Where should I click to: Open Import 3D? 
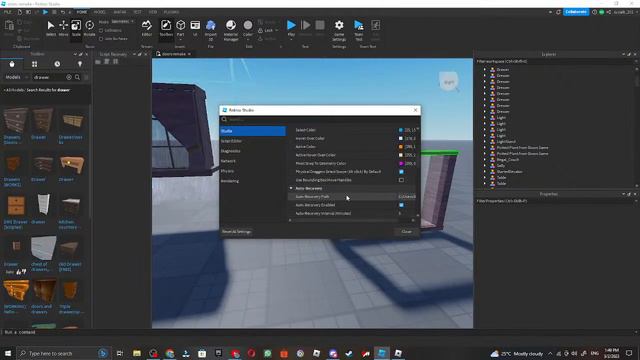click(211, 29)
